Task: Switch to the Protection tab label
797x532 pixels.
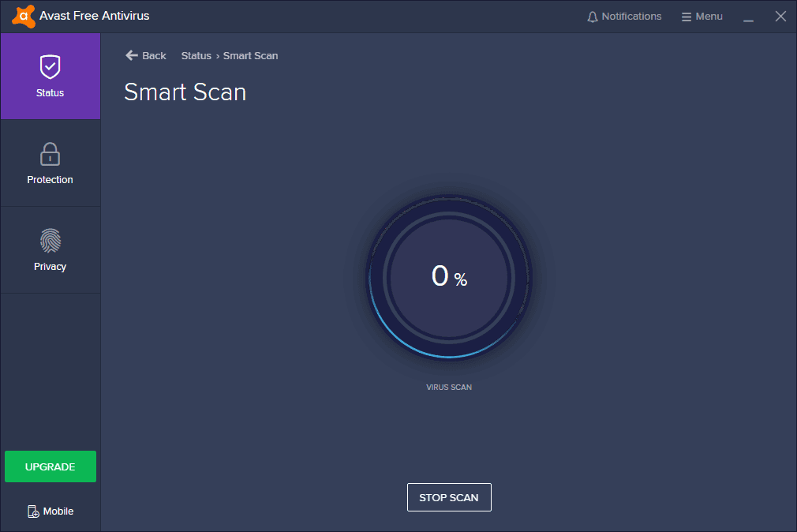Action: 50,180
